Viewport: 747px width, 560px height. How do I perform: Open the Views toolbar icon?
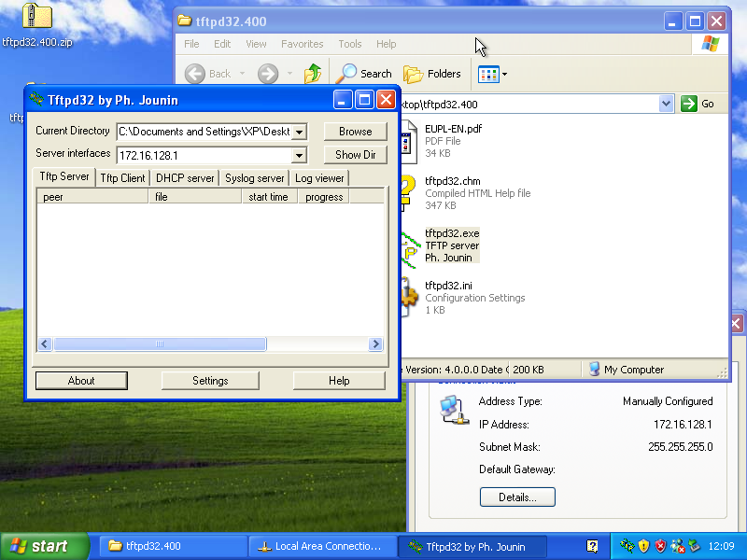(488, 74)
